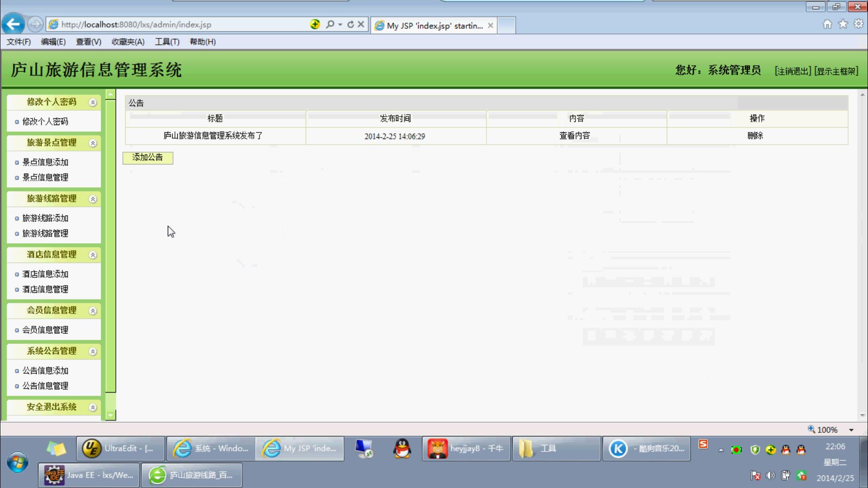Switch to Java EE - lxs taskbar window
The width and height of the screenshot is (868, 488).
pyautogui.click(x=89, y=475)
